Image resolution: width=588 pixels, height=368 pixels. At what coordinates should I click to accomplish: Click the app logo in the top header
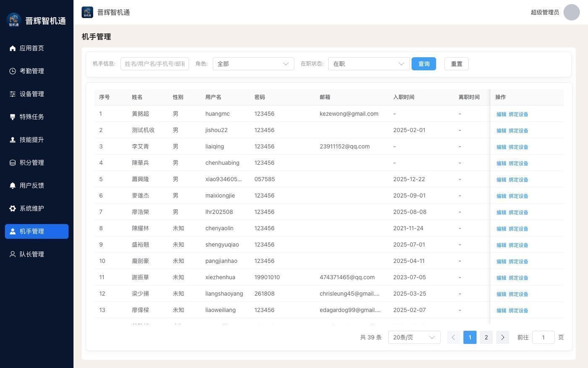(x=87, y=12)
